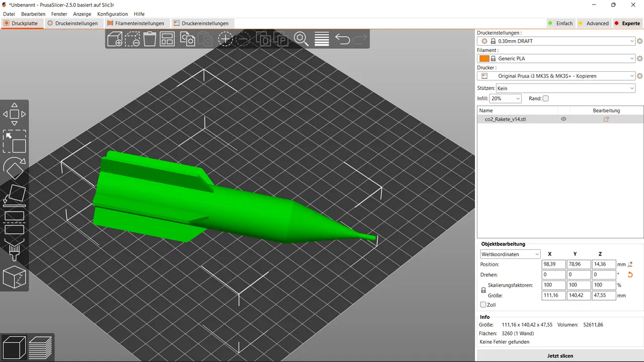Select the Seam painting cube tool

click(14, 277)
